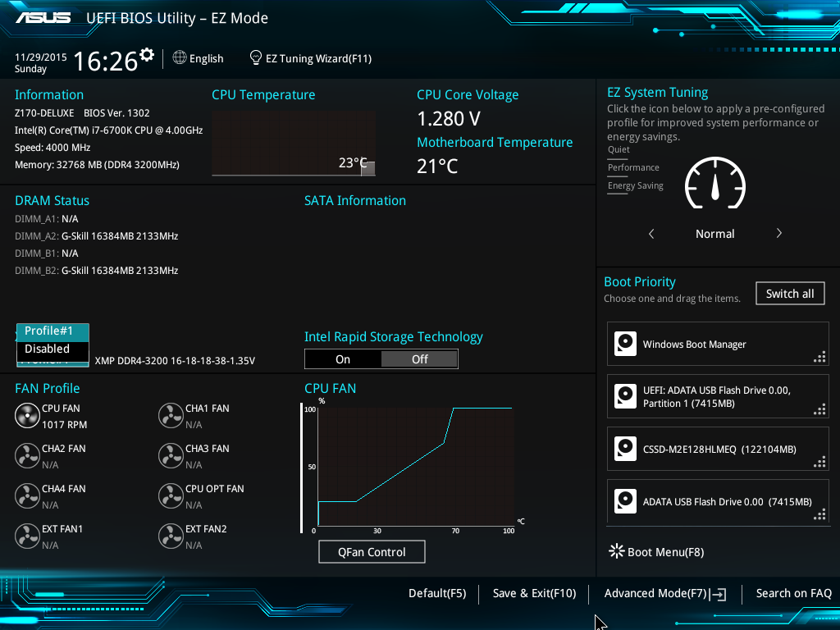This screenshot has width=840, height=630.
Task: Click the 16:26 clock display
Action: (x=106, y=61)
